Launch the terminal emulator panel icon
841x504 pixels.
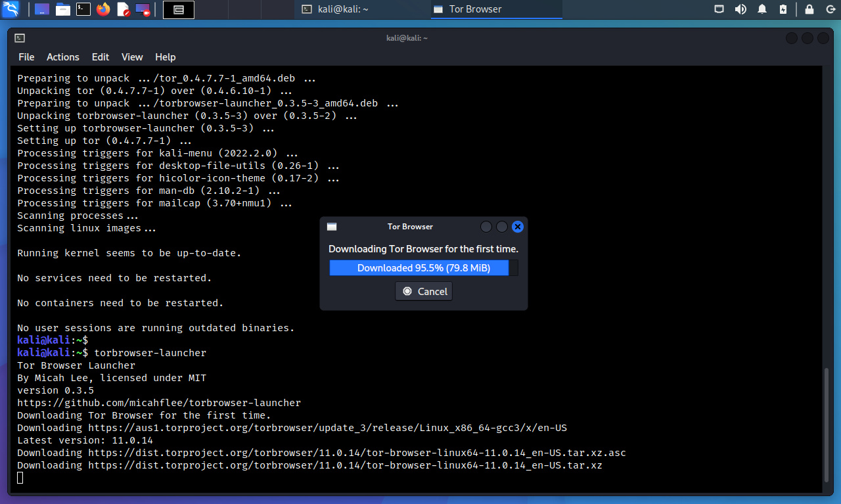83,9
